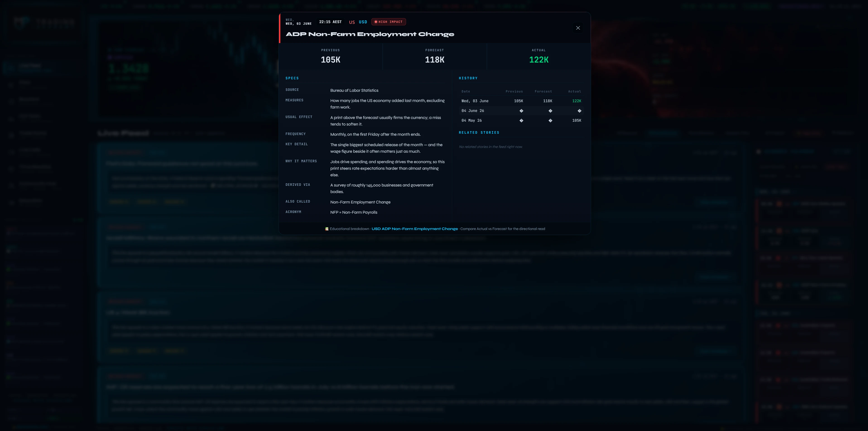Close the ADP Non-Farm Employment Change dialog

pos(578,28)
